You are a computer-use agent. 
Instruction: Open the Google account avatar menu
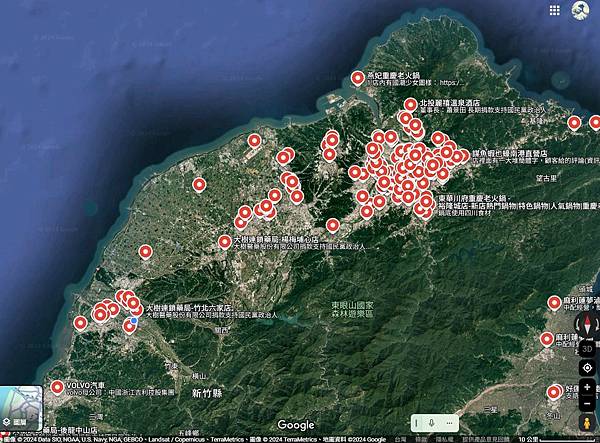pyautogui.click(x=580, y=10)
